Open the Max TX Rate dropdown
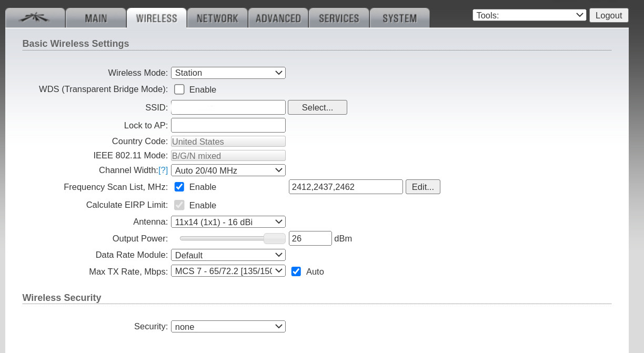 coord(228,271)
